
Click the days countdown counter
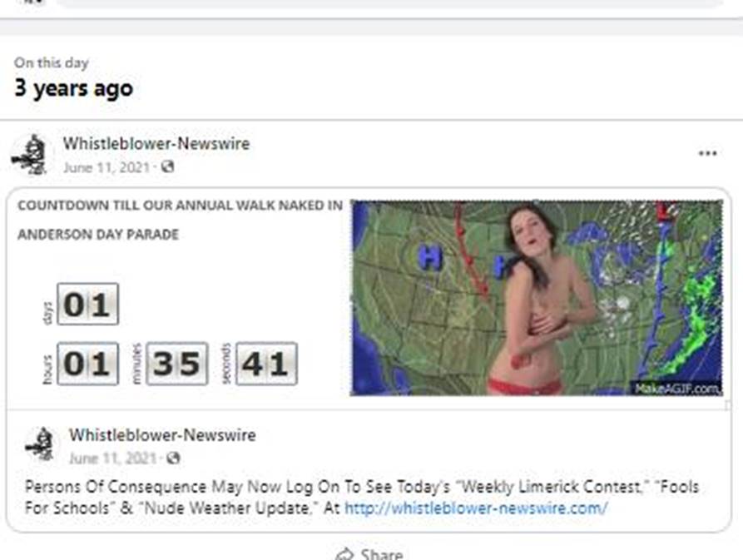point(87,305)
